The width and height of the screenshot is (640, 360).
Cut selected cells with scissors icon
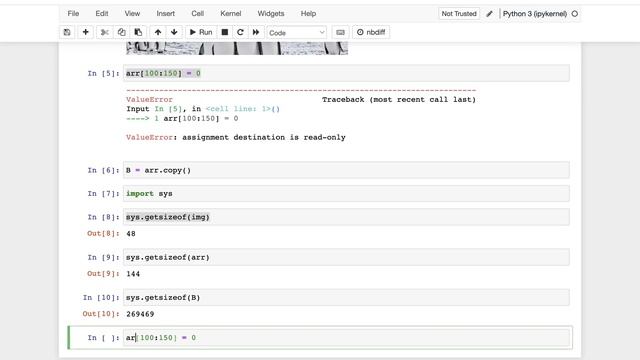[x=104, y=32]
